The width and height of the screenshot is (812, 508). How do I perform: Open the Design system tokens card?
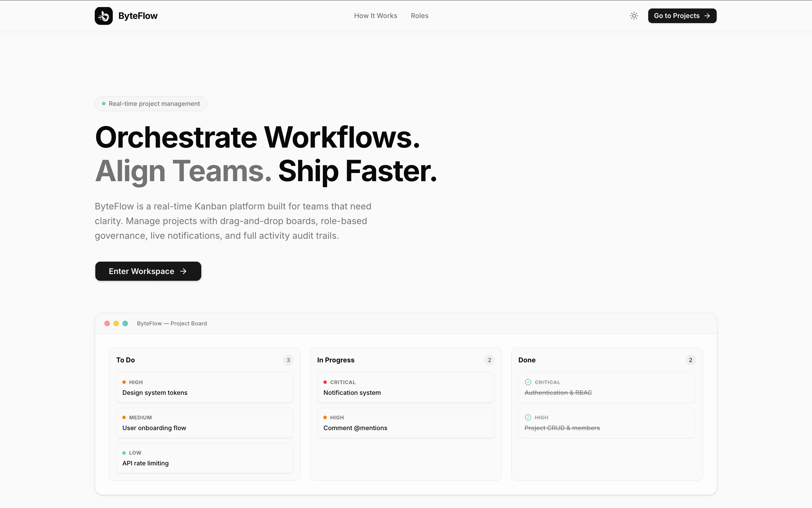click(x=205, y=388)
